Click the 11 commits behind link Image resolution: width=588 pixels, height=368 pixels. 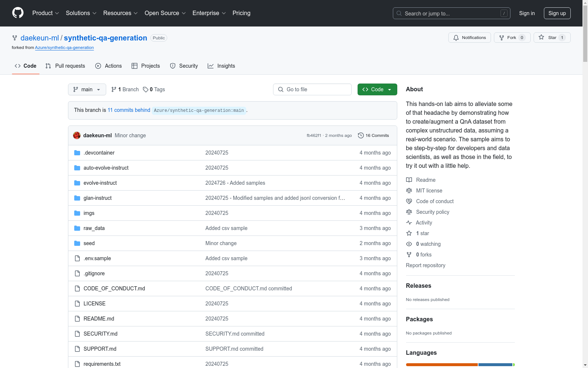coord(129,110)
